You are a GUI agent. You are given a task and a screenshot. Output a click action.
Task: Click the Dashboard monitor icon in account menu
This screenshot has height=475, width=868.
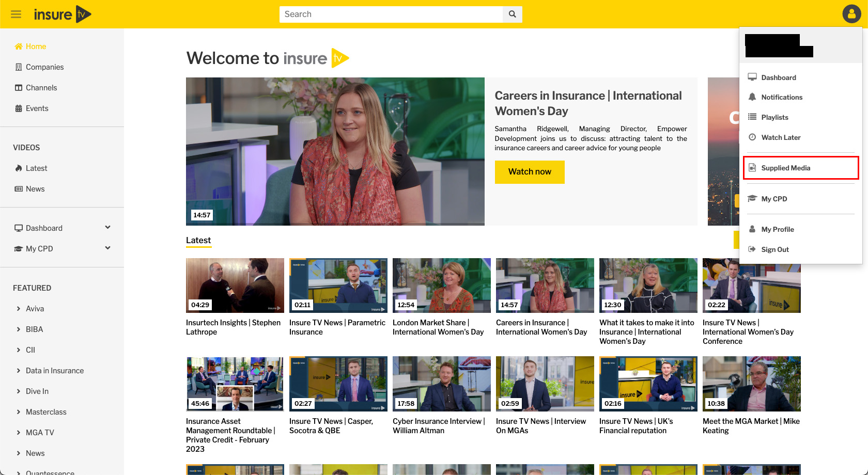click(x=752, y=77)
